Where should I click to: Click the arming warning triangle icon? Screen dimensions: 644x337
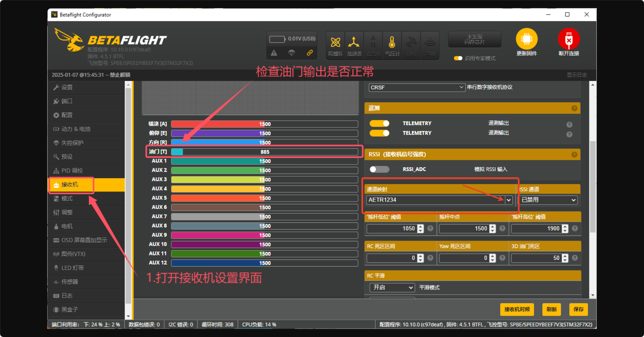click(x=274, y=53)
